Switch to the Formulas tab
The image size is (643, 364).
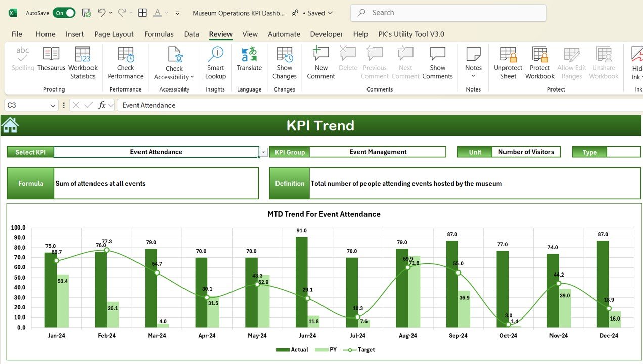159,34
